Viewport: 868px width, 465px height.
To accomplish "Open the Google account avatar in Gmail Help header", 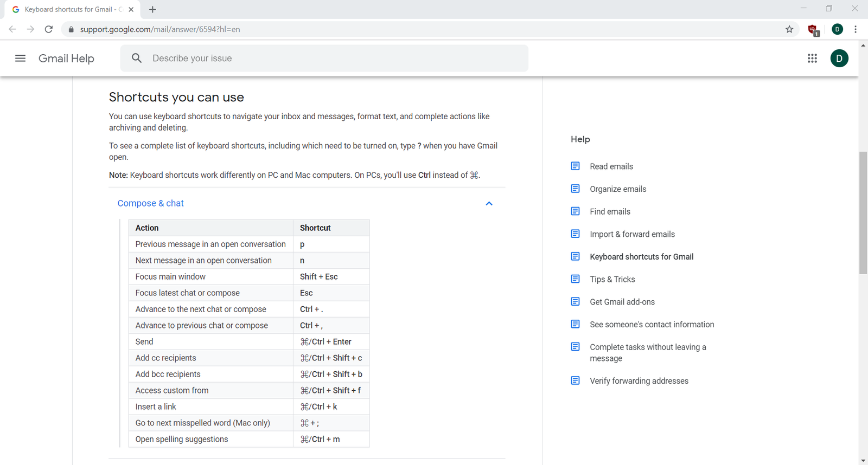I will click(839, 59).
